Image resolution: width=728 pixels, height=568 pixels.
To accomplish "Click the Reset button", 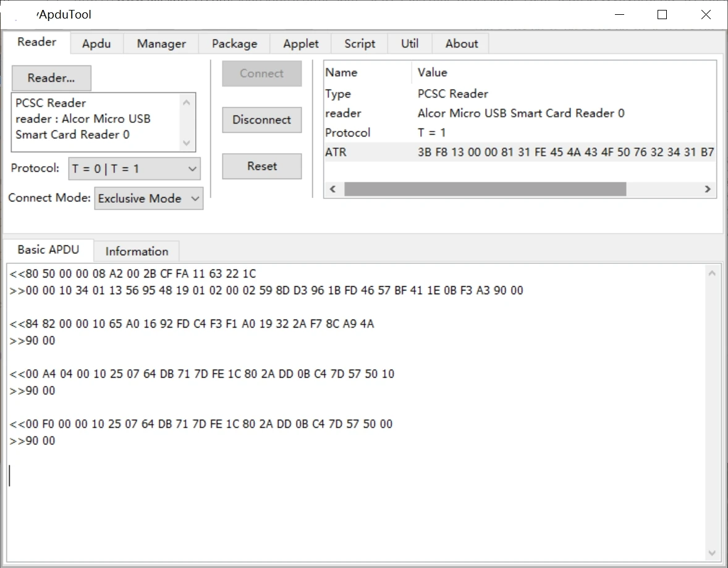I will pos(261,166).
